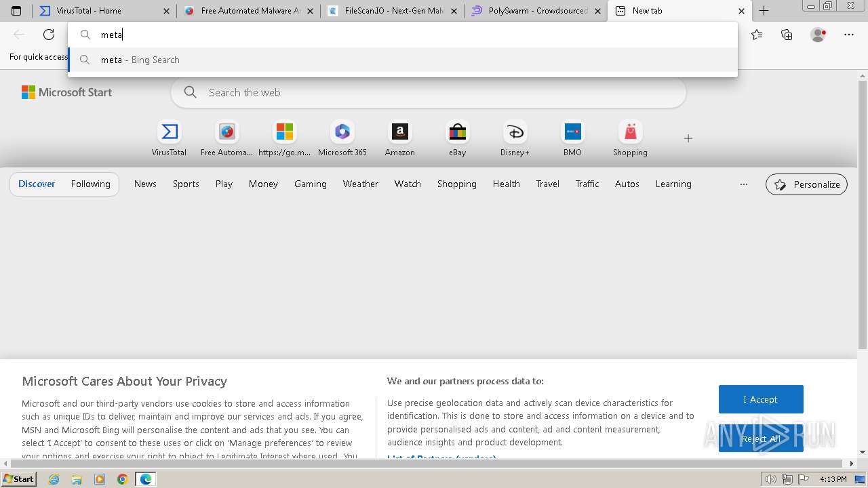Close the FileScan.IO tab

pyautogui.click(x=454, y=11)
